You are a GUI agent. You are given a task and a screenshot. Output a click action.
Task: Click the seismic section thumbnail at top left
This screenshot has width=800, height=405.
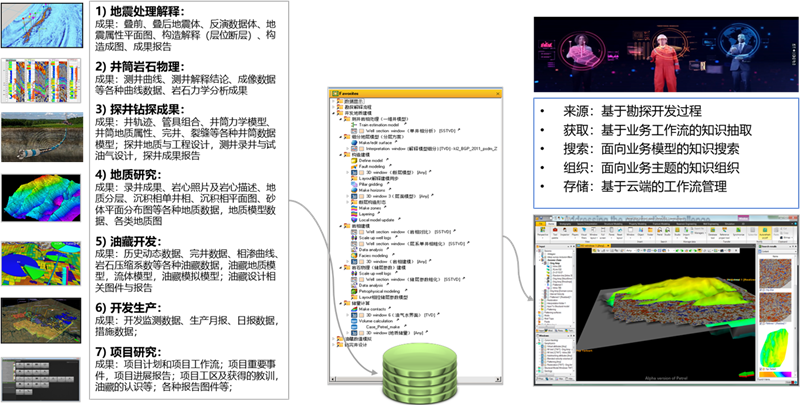pos(43,27)
